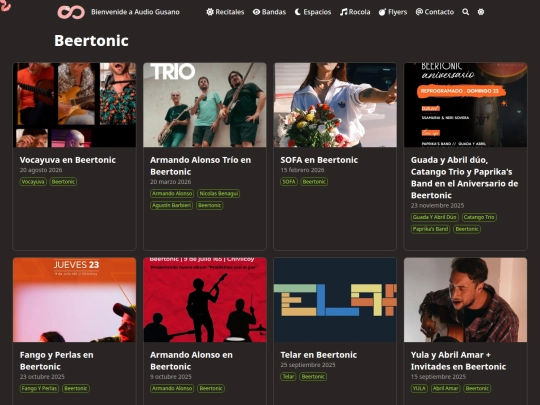The image size is (540, 405).
Task: Click the bomb icon beside Flyers
Action: (x=382, y=12)
